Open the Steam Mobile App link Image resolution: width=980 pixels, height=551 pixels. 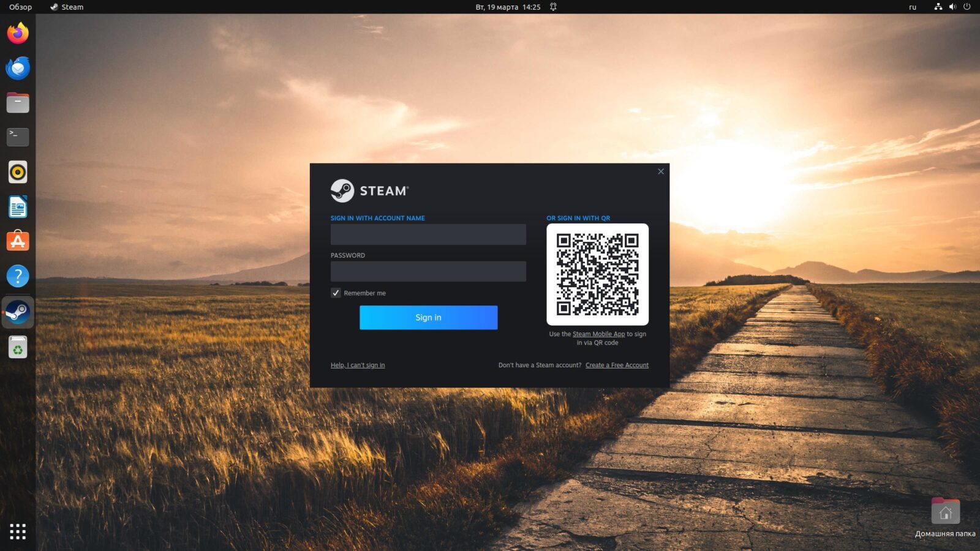(x=598, y=334)
